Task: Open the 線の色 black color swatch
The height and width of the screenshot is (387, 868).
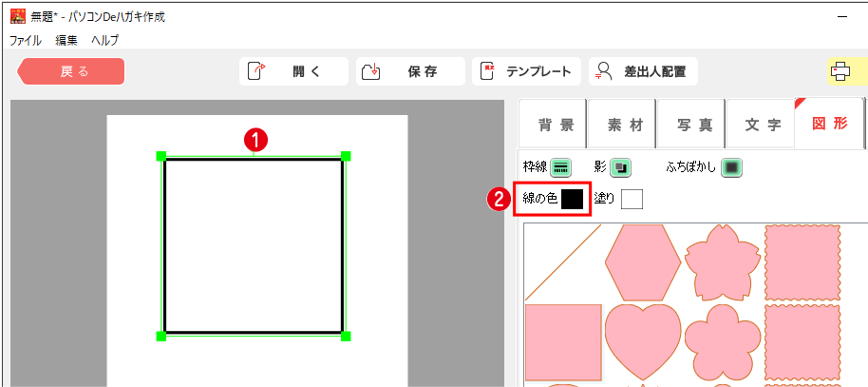Action: pyautogui.click(x=572, y=199)
